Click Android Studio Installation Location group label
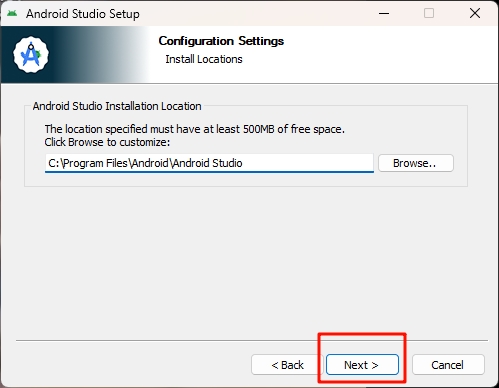The height and width of the screenshot is (388, 499). 117,106
